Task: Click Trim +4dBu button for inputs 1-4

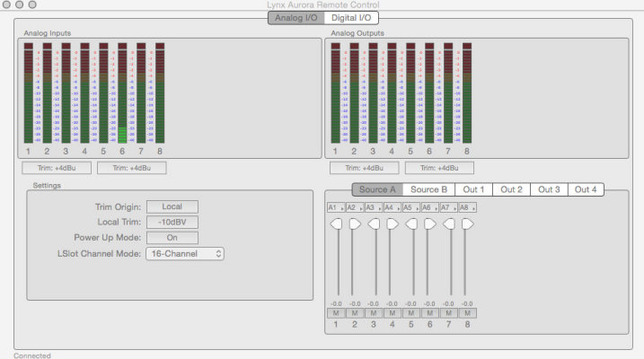Action: (57, 168)
